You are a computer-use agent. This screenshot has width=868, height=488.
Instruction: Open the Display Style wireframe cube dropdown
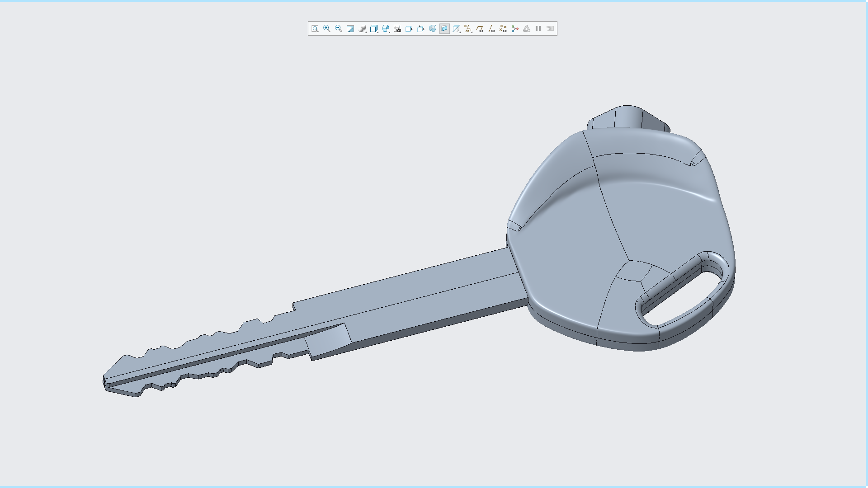tap(374, 28)
